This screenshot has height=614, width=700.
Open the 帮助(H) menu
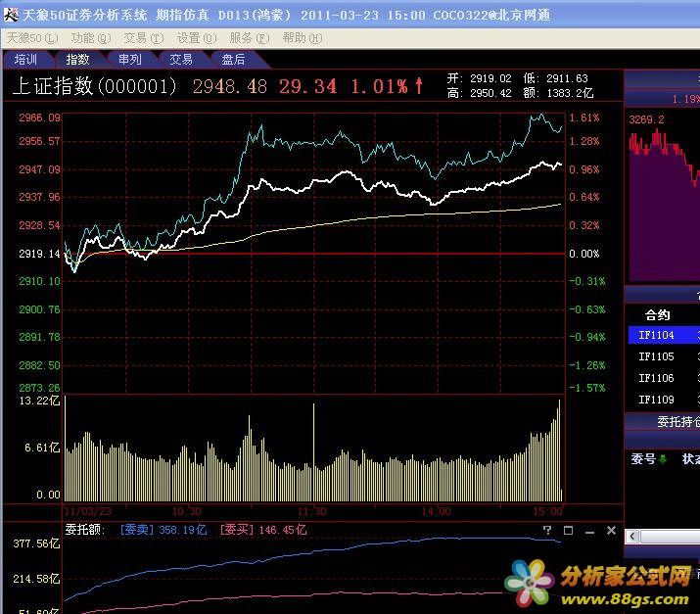[303, 38]
